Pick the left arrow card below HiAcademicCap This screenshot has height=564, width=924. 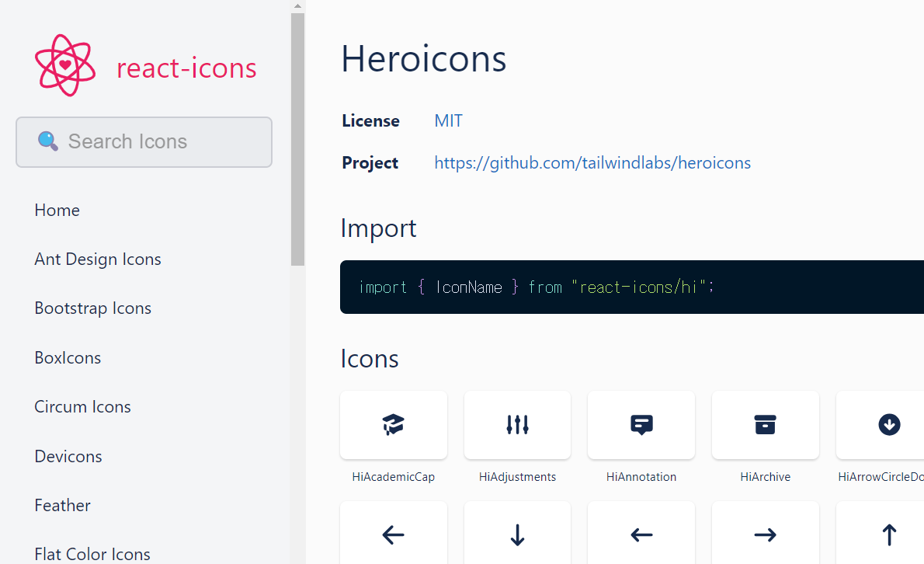coord(394,533)
